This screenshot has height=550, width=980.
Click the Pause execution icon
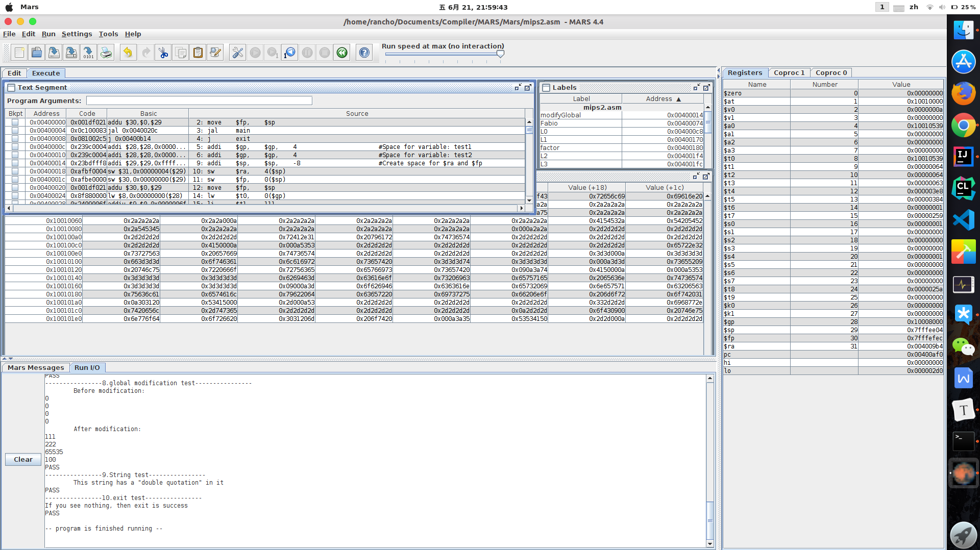(307, 53)
